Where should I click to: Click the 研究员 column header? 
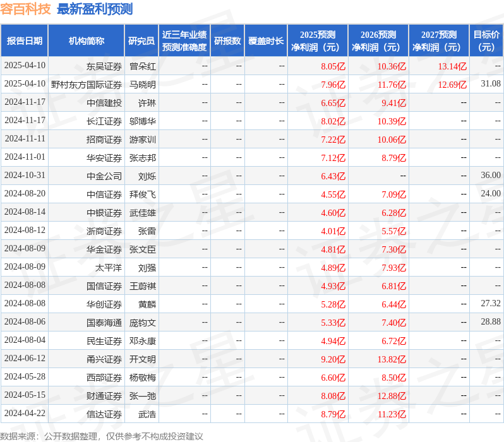(141, 41)
